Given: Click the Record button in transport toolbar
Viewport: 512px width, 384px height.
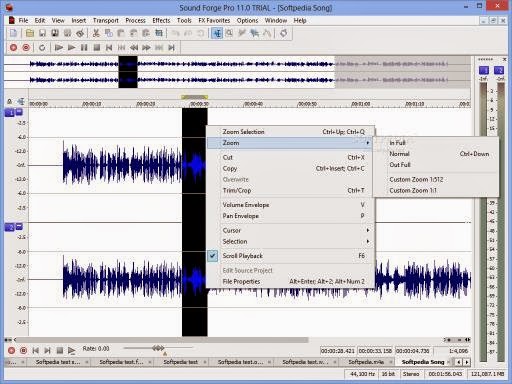Looking at the screenshot, I should pos(13,48).
